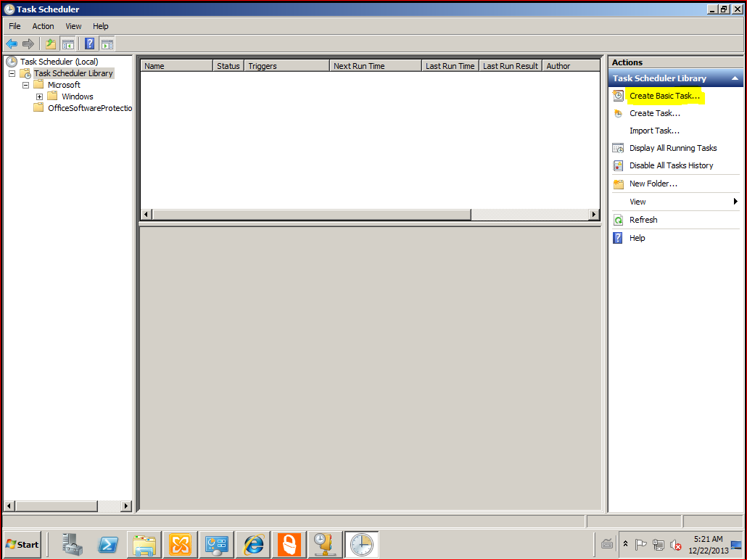Collapse the Task Scheduler Library node
The image size is (747, 560).
[12, 73]
